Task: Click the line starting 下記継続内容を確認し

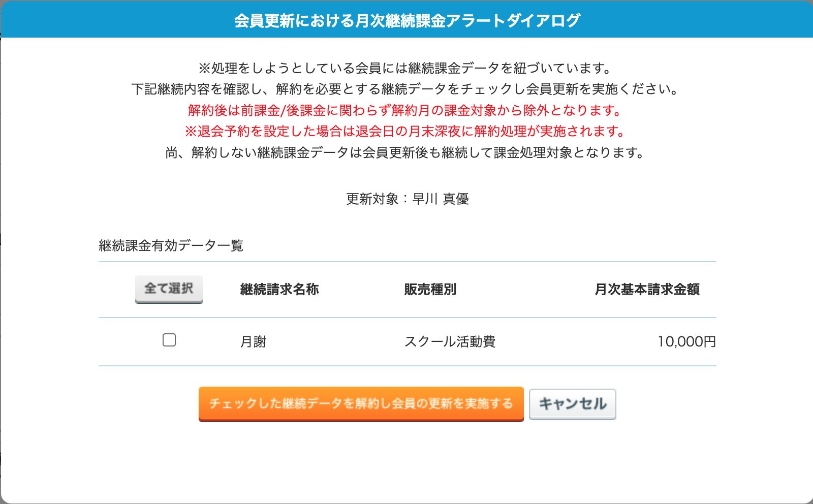Action: 405,89
